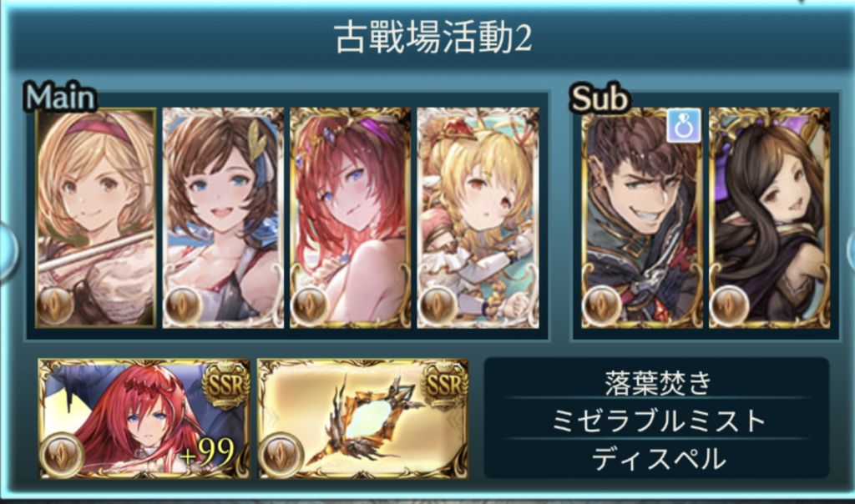Select the dark-haired girl in Sub slot
855x504 pixels.
pos(769,218)
